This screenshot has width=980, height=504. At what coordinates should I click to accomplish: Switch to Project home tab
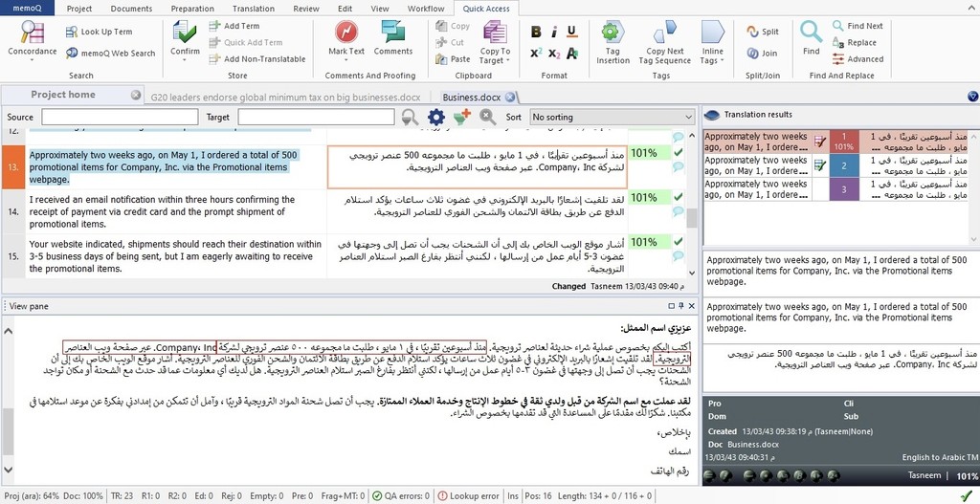pyautogui.click(x=63, y=95)
